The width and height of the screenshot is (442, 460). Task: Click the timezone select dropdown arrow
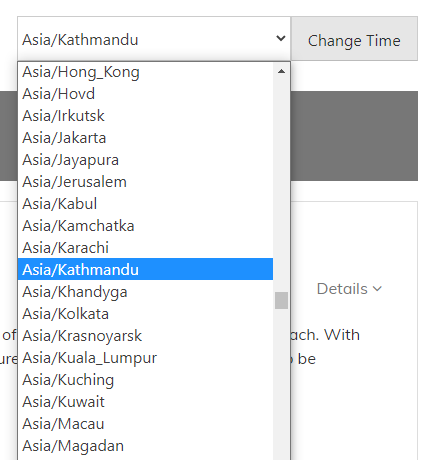pos(281,39)
